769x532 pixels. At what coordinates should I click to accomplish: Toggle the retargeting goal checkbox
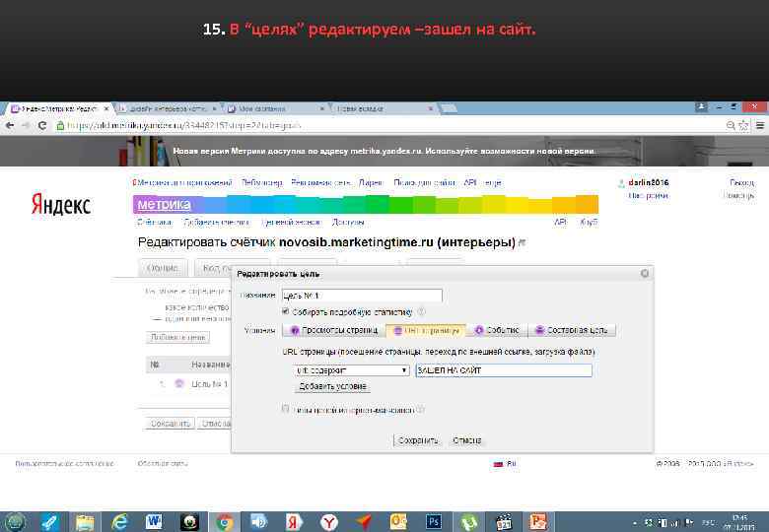coord(286,408)
